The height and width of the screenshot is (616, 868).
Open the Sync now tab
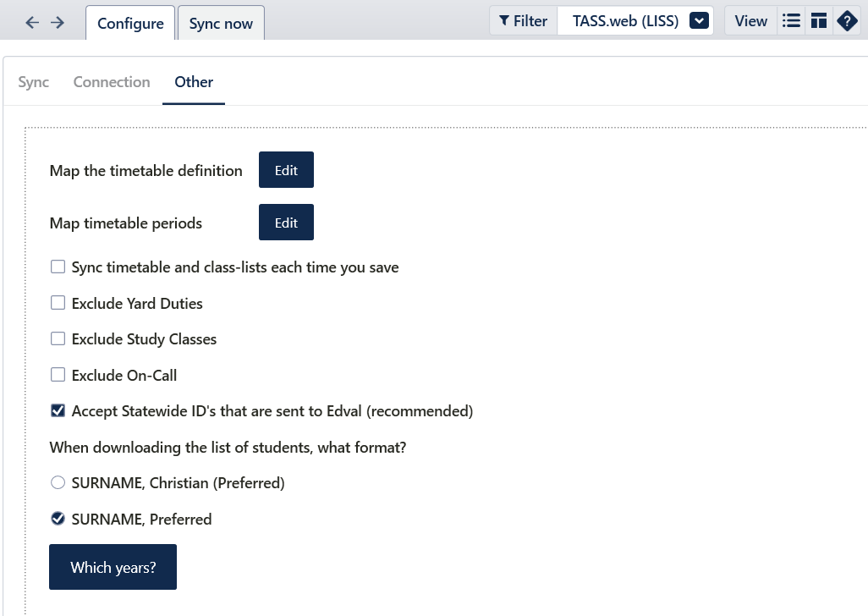221,24
